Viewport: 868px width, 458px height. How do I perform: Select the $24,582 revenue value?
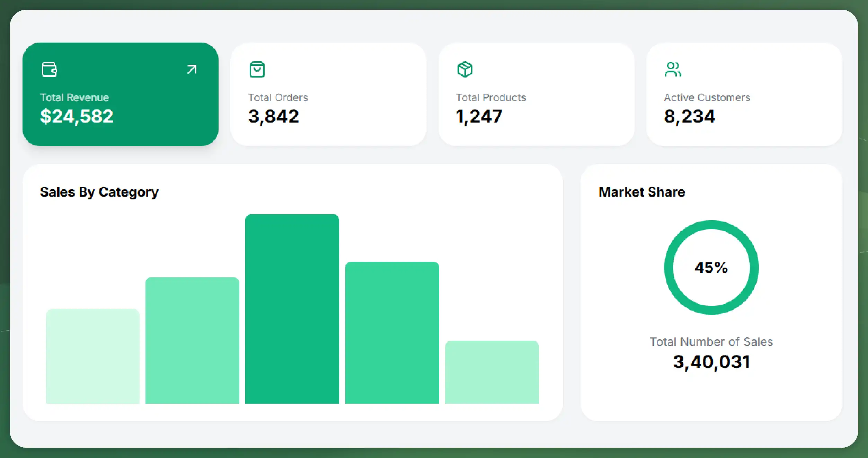click(77, 116)
